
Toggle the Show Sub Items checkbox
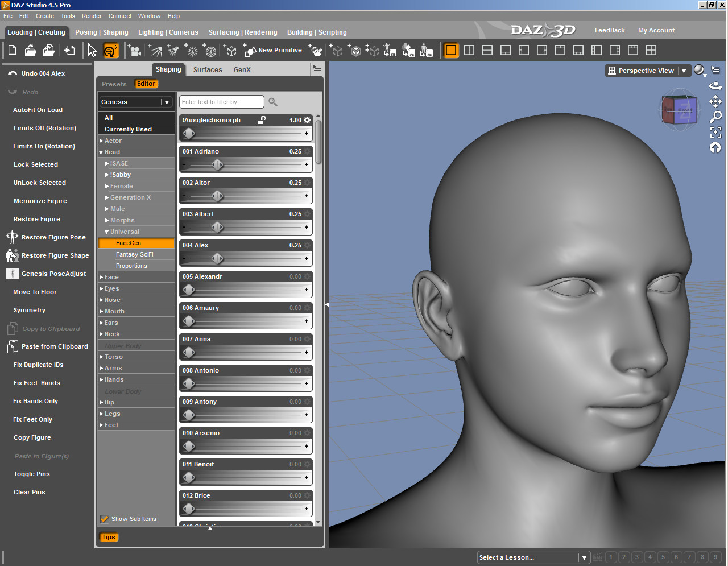pyautogui.click(x=105, y=519)
